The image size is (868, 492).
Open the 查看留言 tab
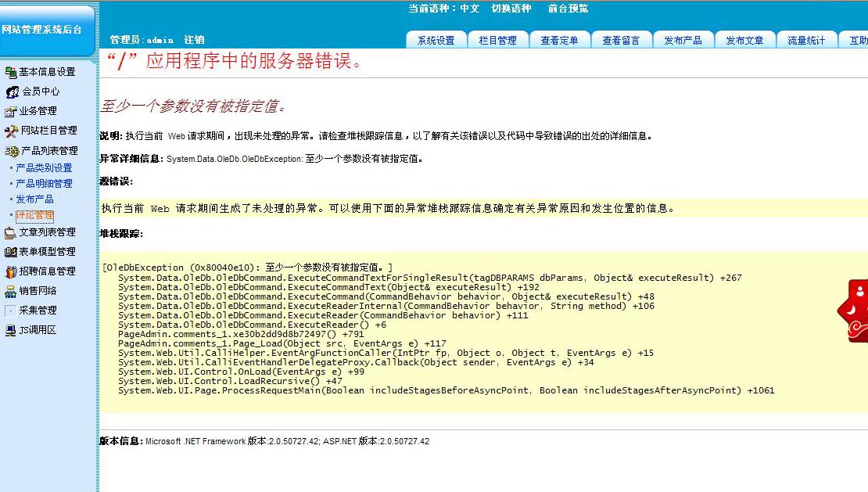pos(621,41)
